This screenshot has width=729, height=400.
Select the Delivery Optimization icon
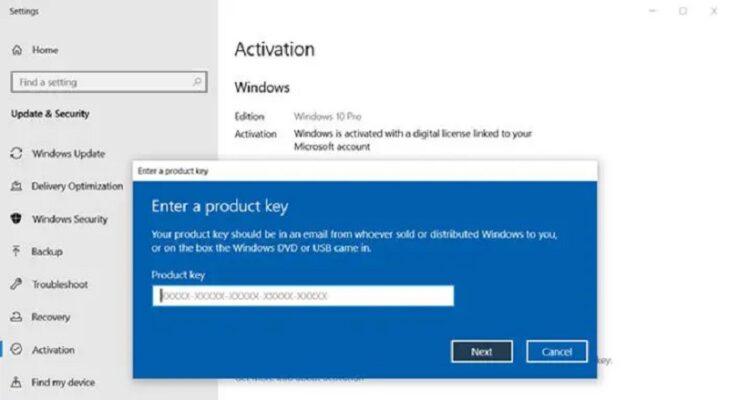[x=17, y=186]
